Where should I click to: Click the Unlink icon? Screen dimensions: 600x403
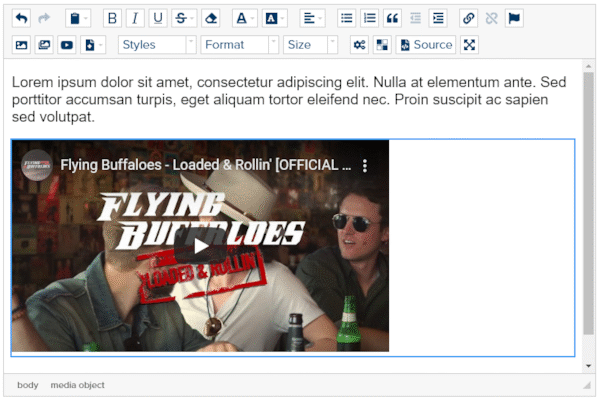491,18
